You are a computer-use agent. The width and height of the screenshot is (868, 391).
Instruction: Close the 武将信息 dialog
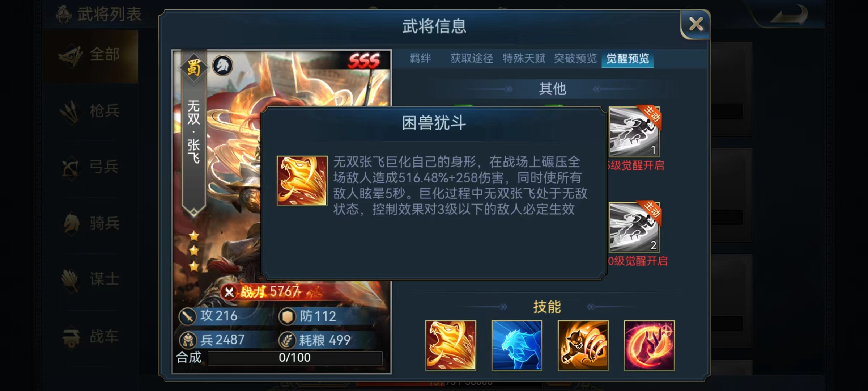pyautogui.click(x=695, y=24)
